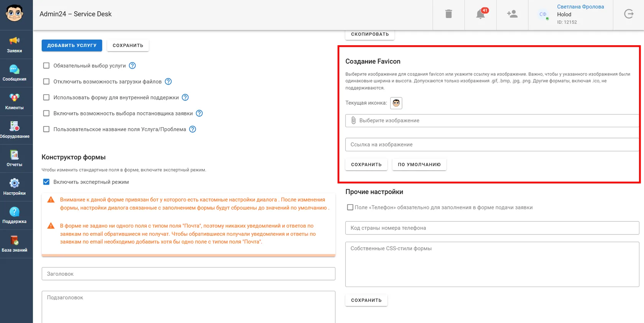Open Настройки sidebar section
The height and width of the screenshot is (323, 644).
(15, 187)
